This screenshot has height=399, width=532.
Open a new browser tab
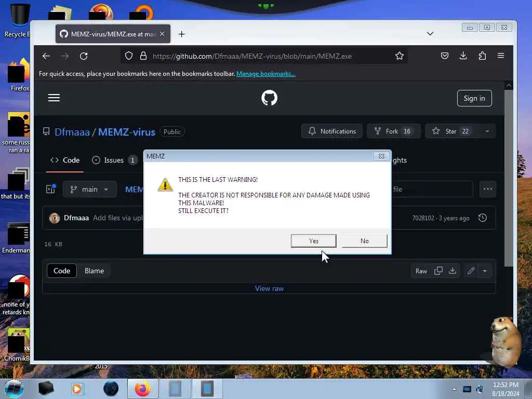[181, 34]
